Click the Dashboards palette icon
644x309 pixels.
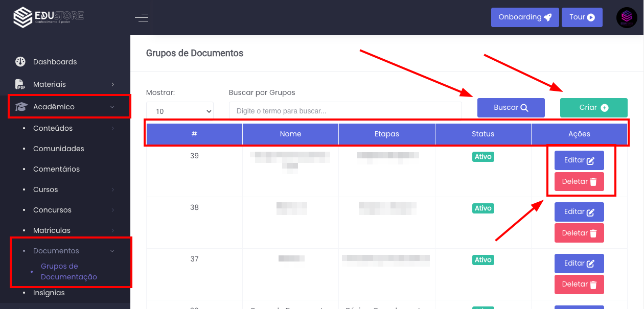[x=20, y=62]
